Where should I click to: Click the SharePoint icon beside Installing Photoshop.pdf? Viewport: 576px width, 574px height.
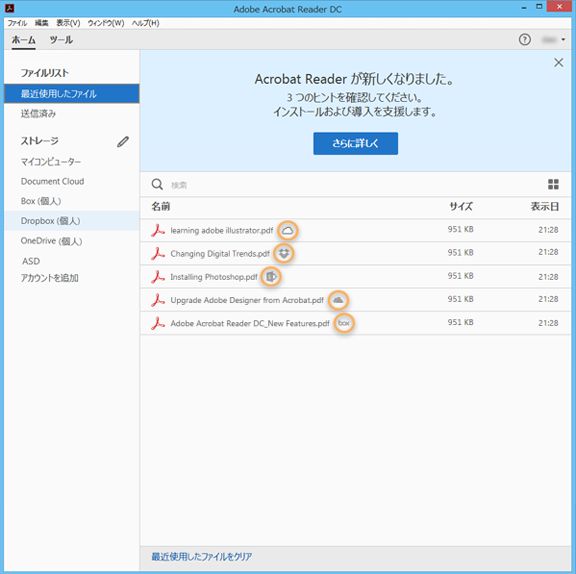271,277
